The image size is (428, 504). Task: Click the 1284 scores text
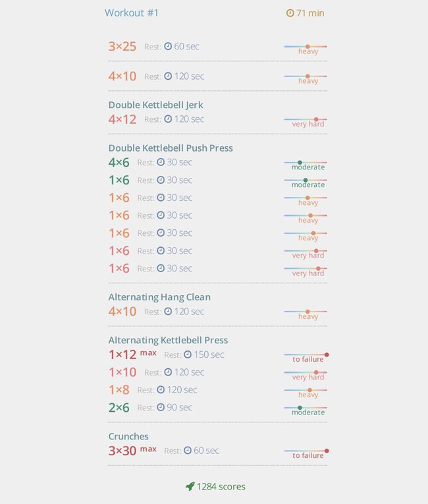click(221, 487)
